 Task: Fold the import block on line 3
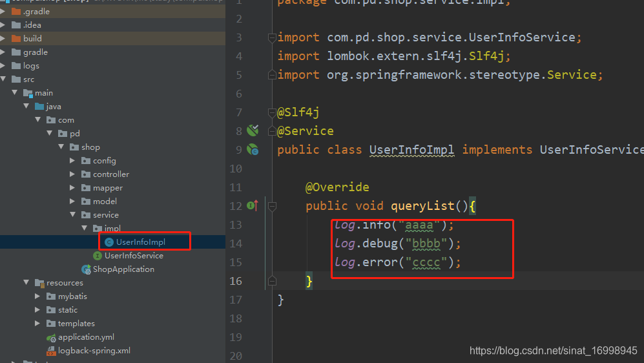tap(271, 37)
